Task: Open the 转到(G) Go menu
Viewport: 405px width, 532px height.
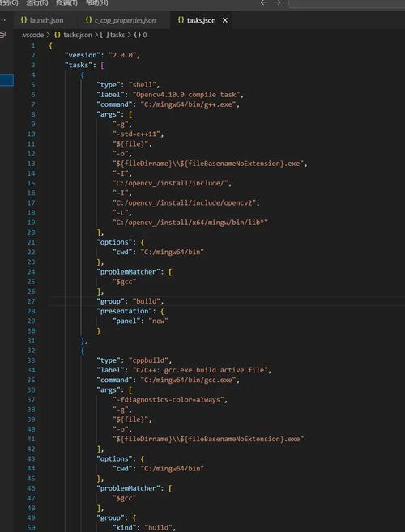Action: (x=8, y=2)
